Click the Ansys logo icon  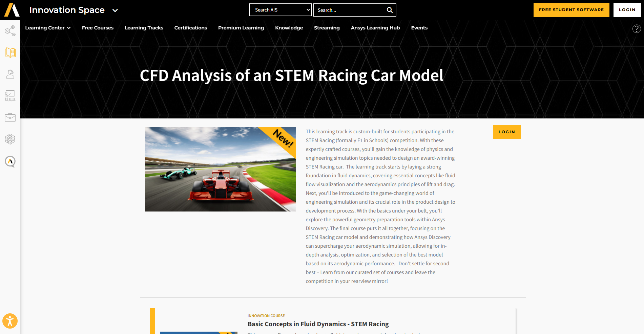click(12, 10)
